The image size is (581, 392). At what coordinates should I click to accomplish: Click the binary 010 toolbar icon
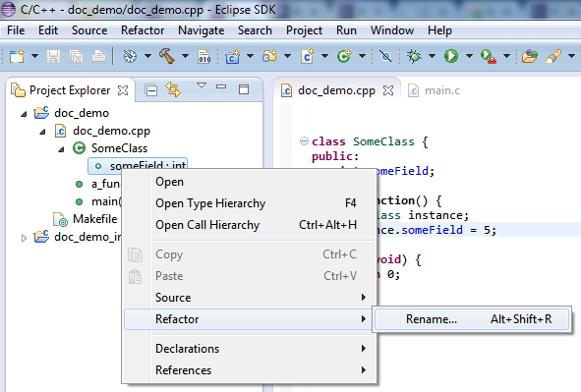pos(204,57)
